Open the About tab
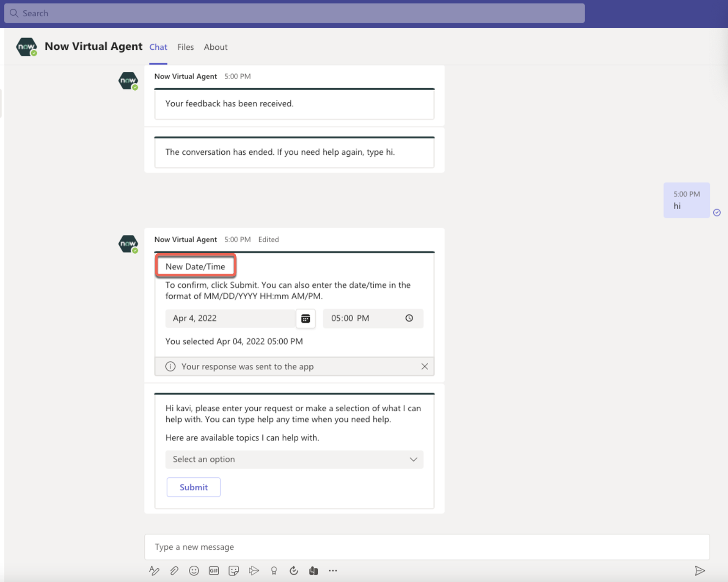This screenshot has height=582, width=728. click(215, 47)
